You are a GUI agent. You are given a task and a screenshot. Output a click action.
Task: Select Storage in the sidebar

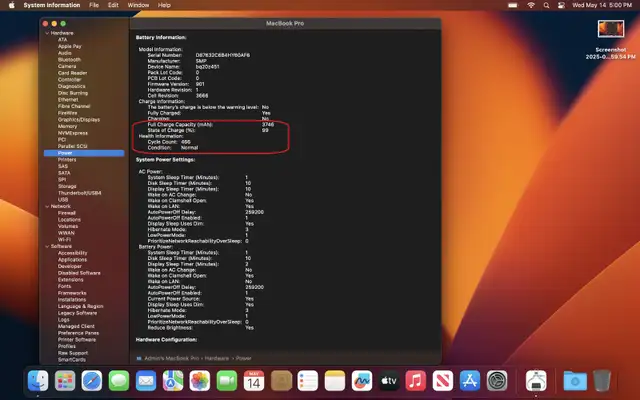67,186
